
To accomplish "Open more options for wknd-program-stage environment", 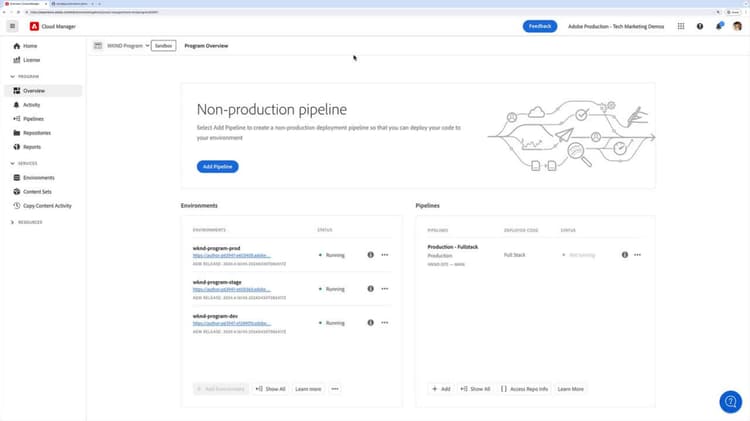I will (x=384, y=289).
